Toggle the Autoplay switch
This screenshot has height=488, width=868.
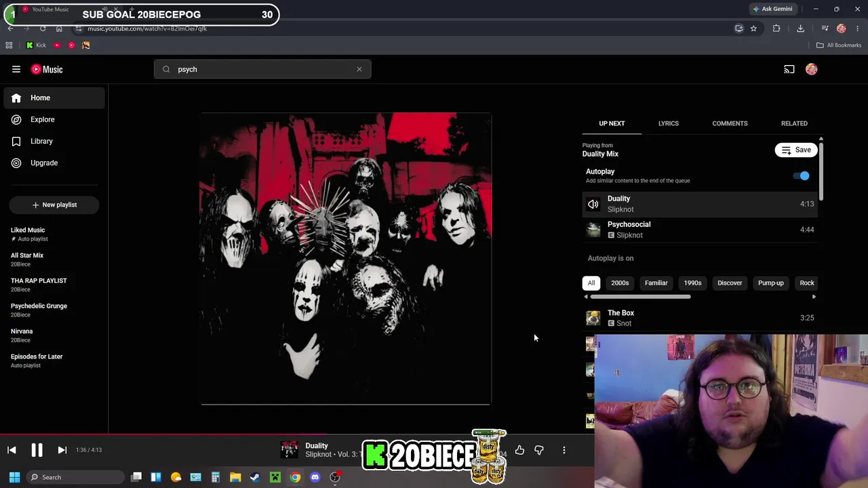coord(802,176)
